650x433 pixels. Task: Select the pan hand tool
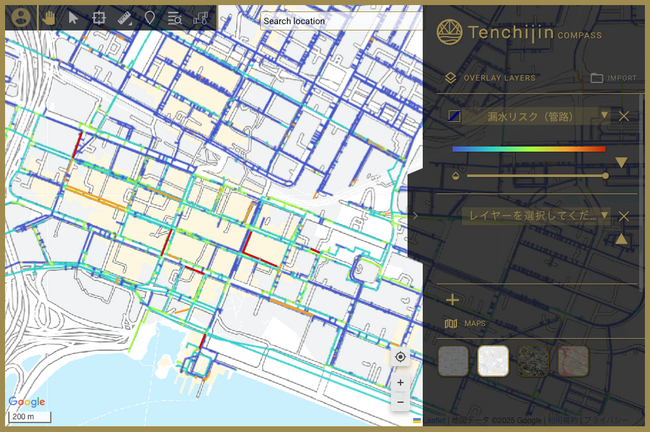(49, 18)
